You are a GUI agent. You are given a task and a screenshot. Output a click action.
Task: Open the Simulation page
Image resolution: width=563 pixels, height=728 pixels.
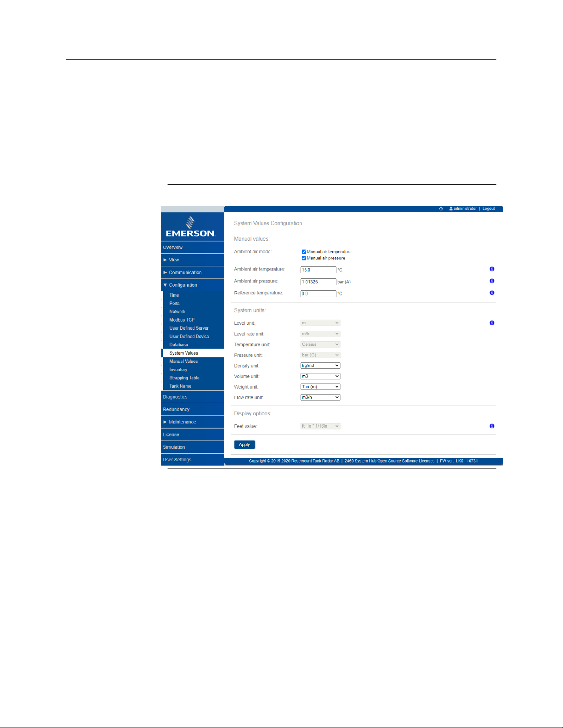[x=193, y=447]
